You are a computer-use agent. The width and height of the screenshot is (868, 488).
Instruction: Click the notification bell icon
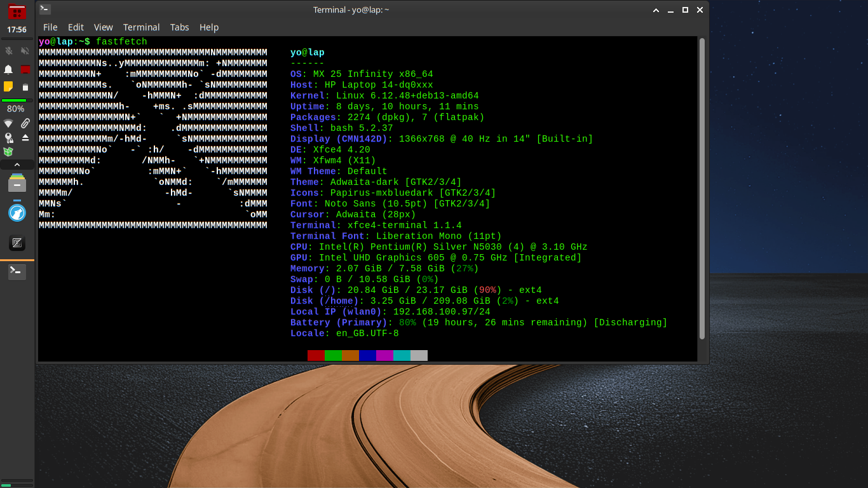click(x=8, y=69)
